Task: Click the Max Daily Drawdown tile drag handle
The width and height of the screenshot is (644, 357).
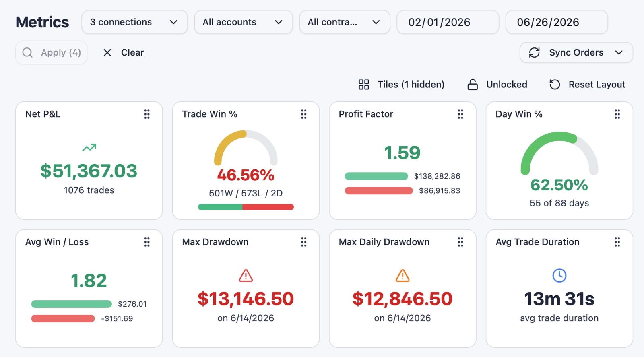Action: coord(460,242)
